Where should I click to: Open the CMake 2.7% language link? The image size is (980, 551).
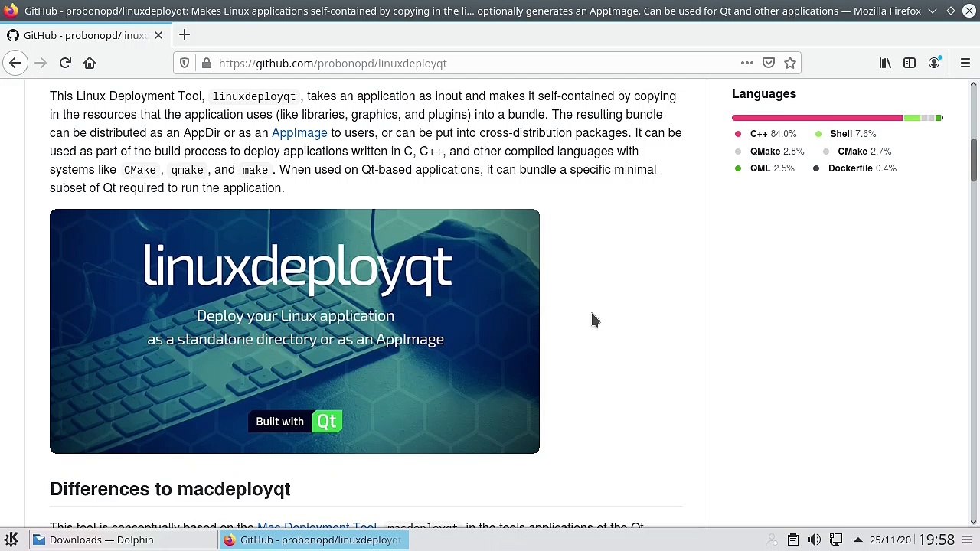857,152
